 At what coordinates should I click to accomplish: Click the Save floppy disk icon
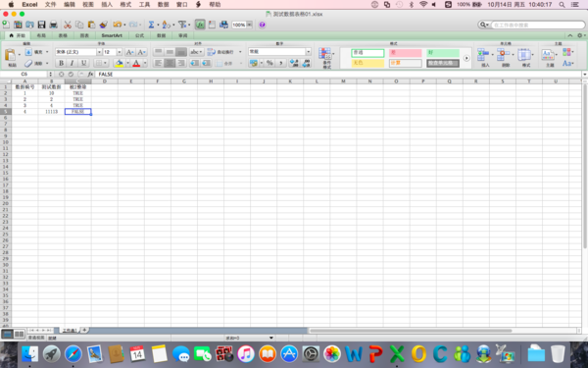(x=41, y=25)
